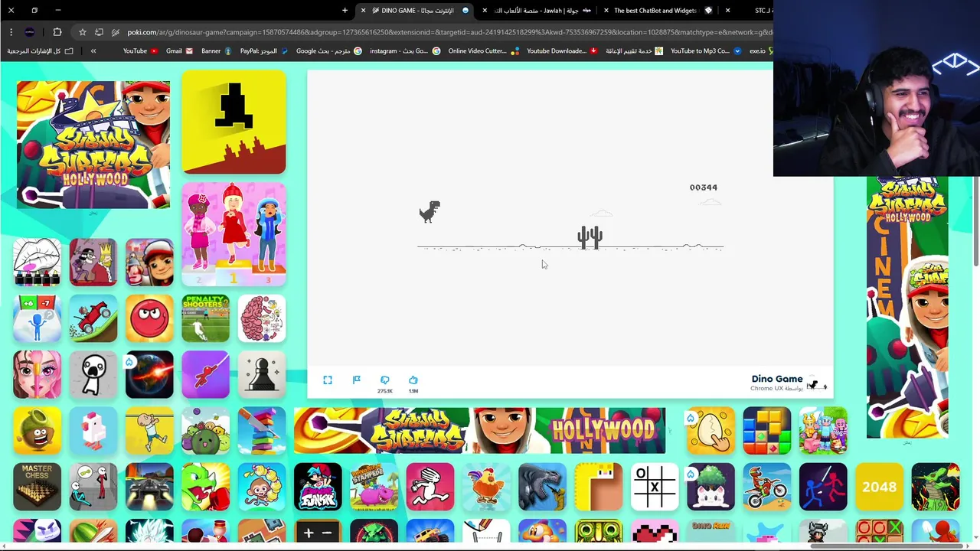This screenshot has height=551, width=980.
Task: Click the horizontal scrollbar at page bottom
Action: tap(887, 546)
